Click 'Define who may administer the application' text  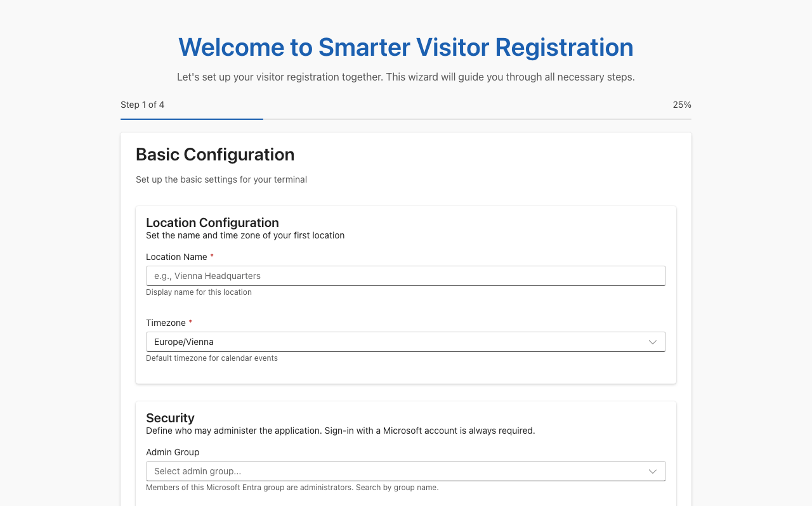coord(341,431)
